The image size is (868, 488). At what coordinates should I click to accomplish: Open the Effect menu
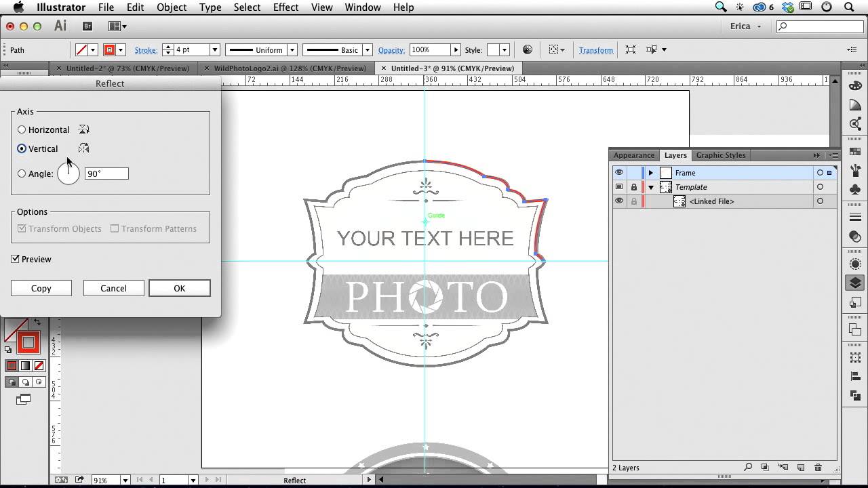point(285,7)
